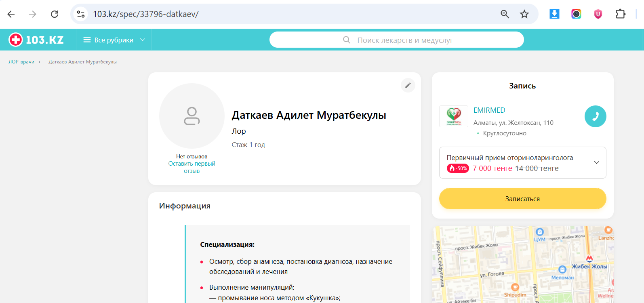The image size is (644, 303).
Task: Open the map preview of the clinic location
Action: point(523,264)
